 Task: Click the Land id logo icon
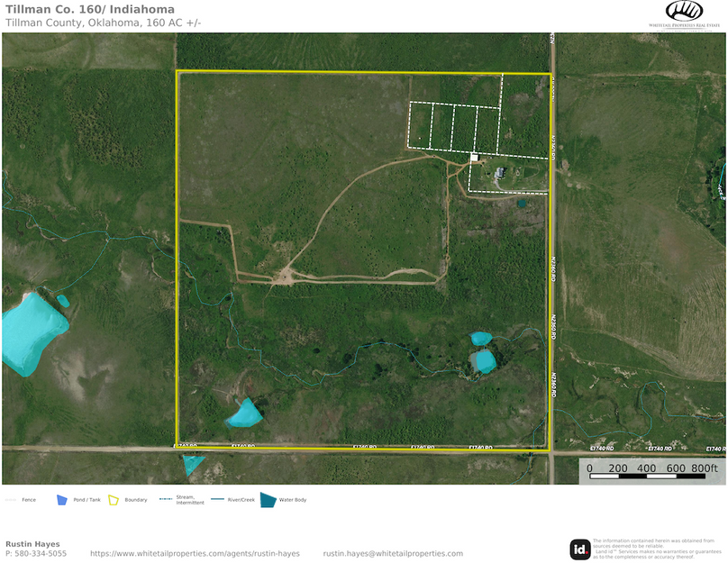[x=580, y=549]
